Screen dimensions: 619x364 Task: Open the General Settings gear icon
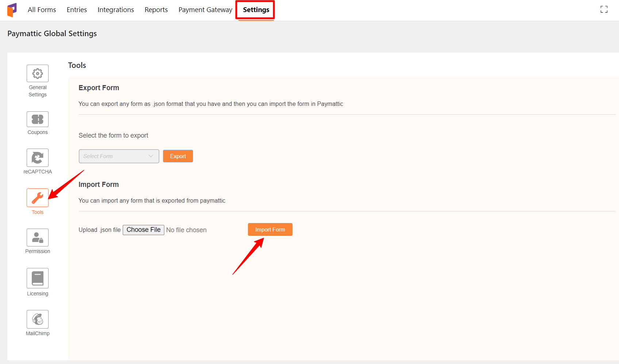point(38,73)
